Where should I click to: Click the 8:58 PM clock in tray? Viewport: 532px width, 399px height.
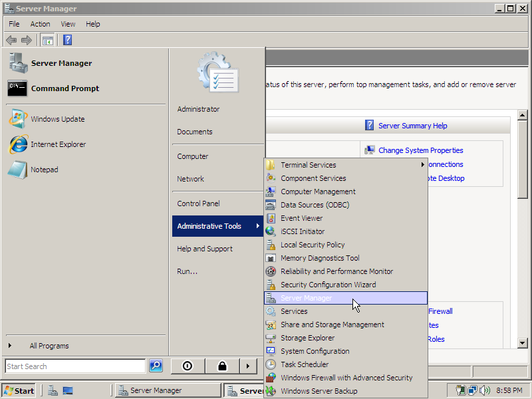[509, 390]
